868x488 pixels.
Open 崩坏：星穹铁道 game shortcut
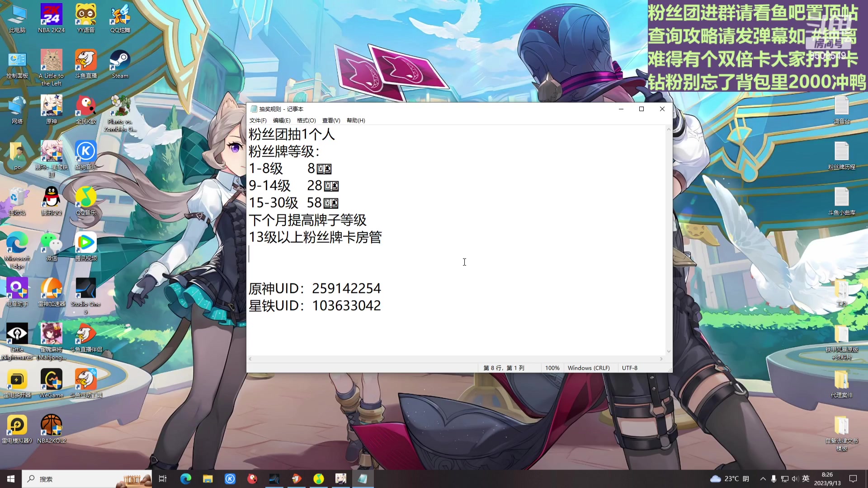pyautogui.click(x=52, y=159)
